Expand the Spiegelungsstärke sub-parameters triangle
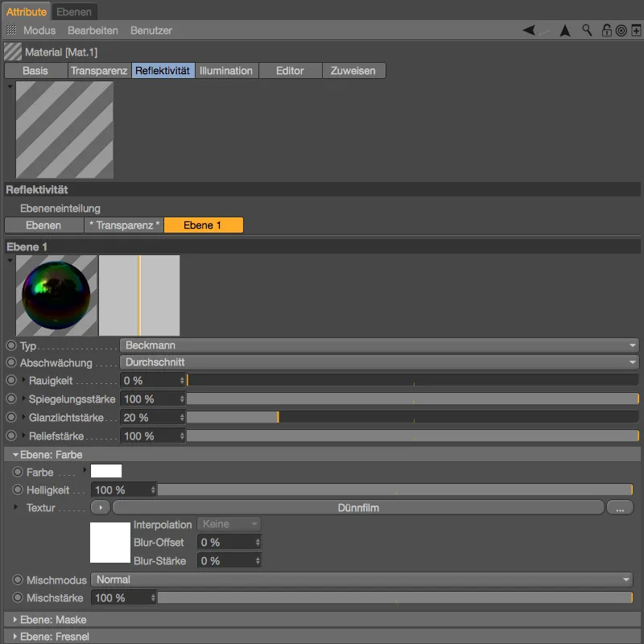 [23, 398]
